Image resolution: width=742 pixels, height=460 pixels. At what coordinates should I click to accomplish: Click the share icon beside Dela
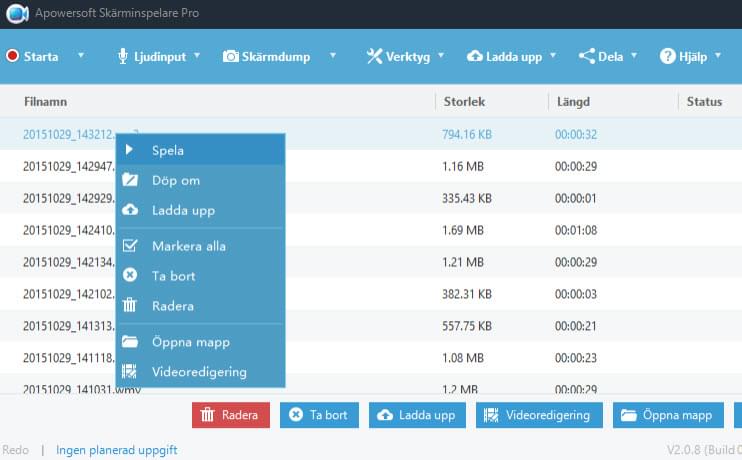[586, 56]
